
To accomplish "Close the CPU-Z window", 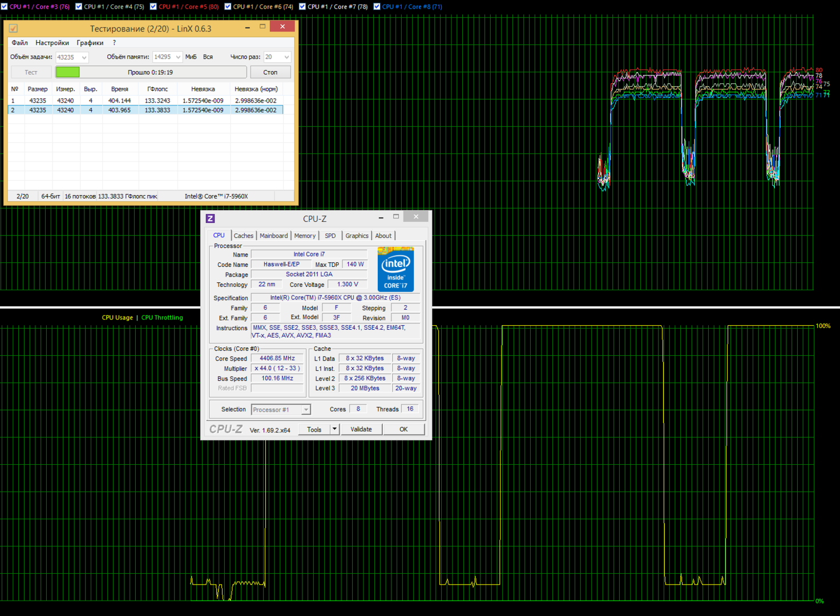I will click(416, 217).
